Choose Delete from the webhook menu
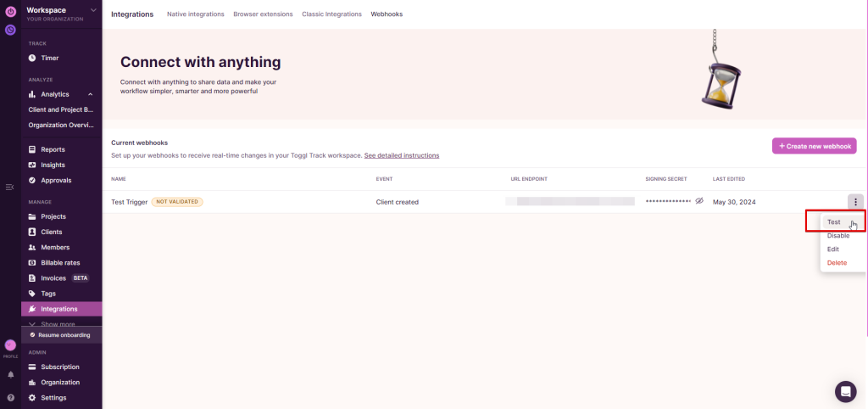This screenshot has height=409, width=868. tap(837, 263)
